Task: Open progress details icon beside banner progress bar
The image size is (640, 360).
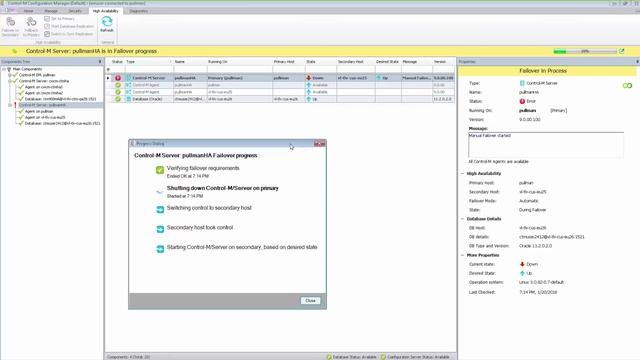Action: click(622, 51)
